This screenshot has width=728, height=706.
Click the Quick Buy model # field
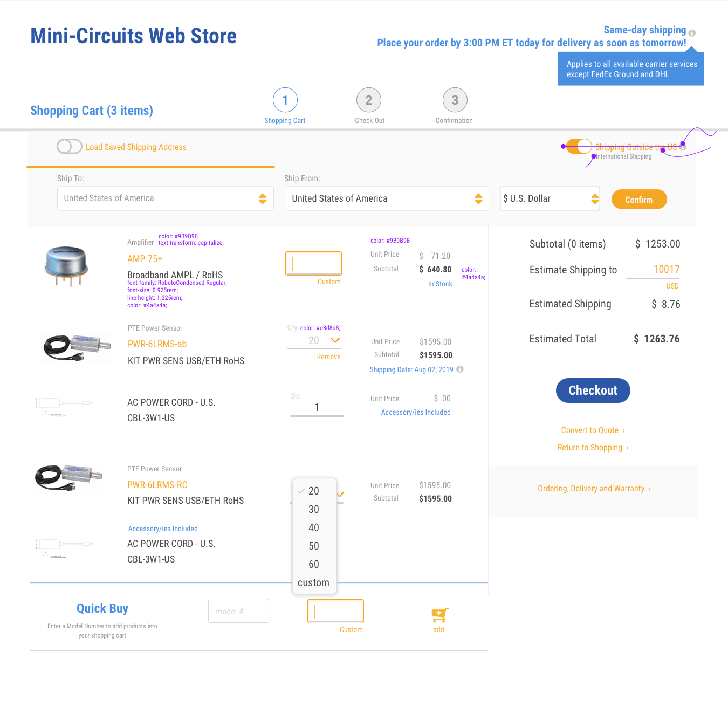(x=239, y=611)
